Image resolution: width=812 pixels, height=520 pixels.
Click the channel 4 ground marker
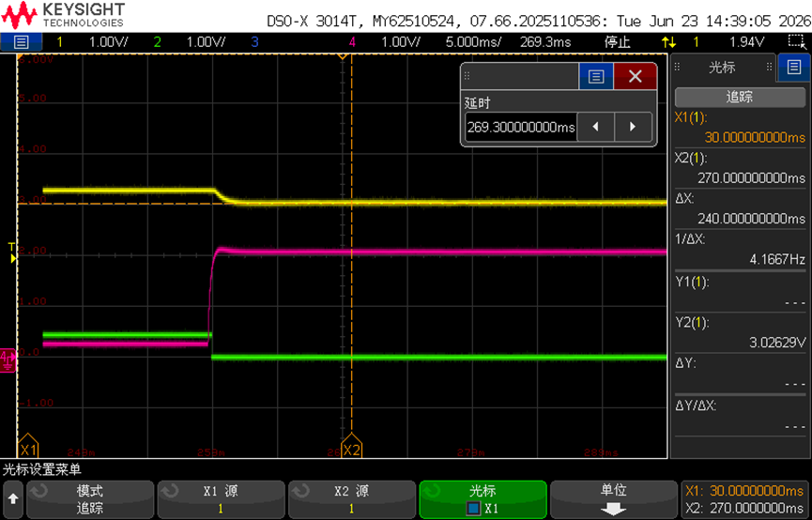[8, 359]
